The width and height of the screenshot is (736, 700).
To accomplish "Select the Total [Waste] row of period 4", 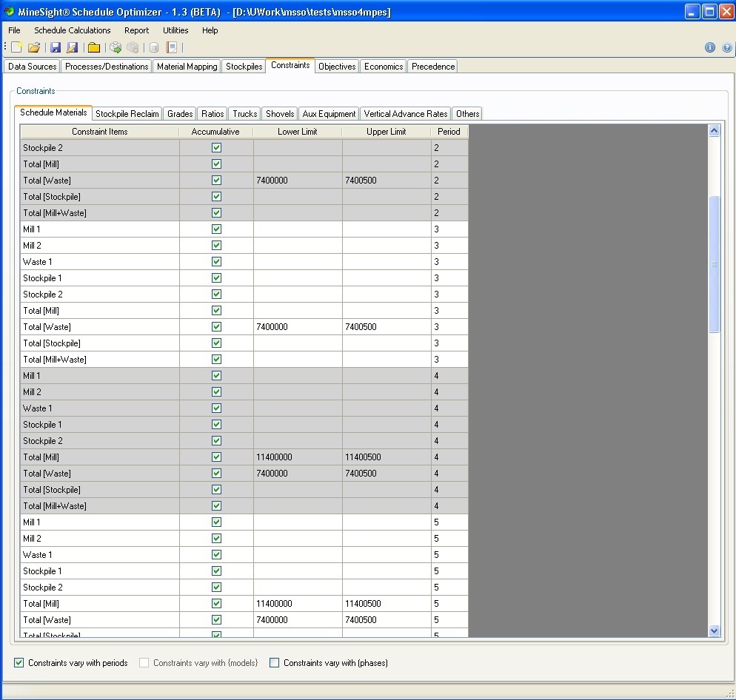I will click(244, 474).
